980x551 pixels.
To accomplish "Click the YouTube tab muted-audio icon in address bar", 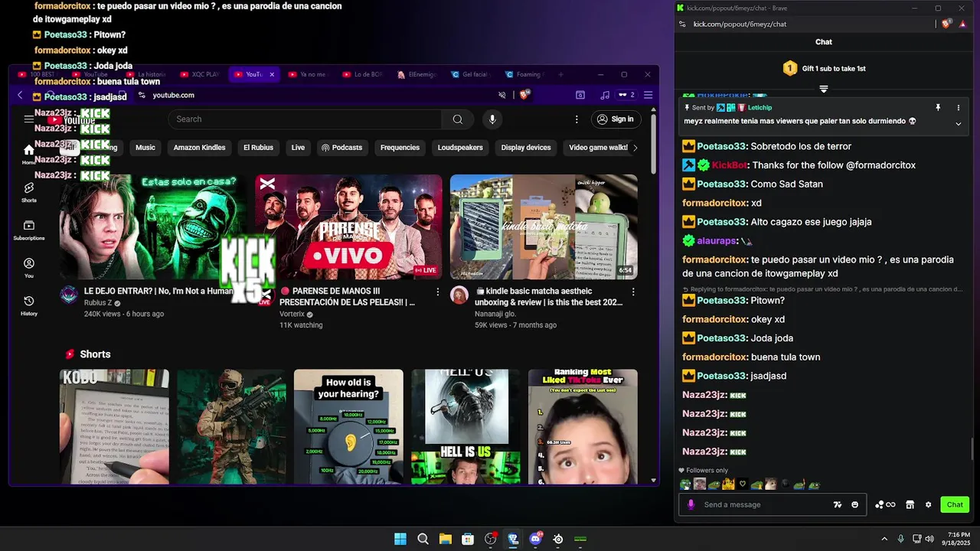I will [502, 95].
